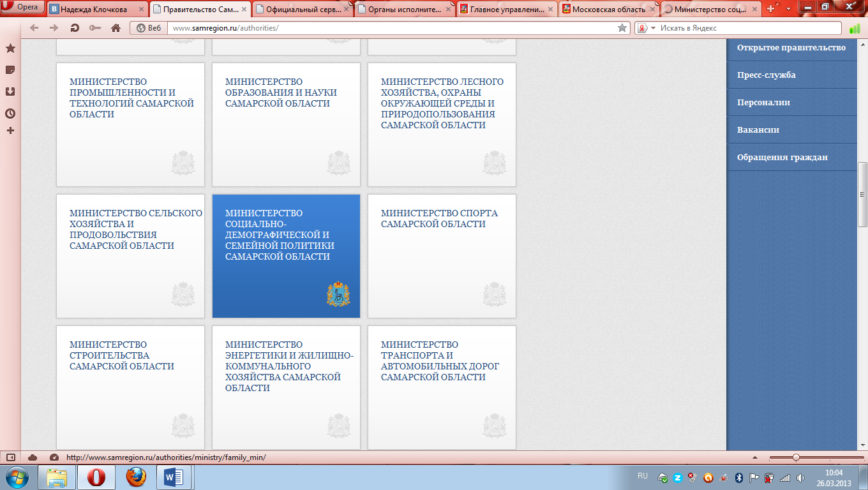Viewport: 868px width, 490px height.
Task: Close the Правительство Сам... tab
Action: pos(243,10)
